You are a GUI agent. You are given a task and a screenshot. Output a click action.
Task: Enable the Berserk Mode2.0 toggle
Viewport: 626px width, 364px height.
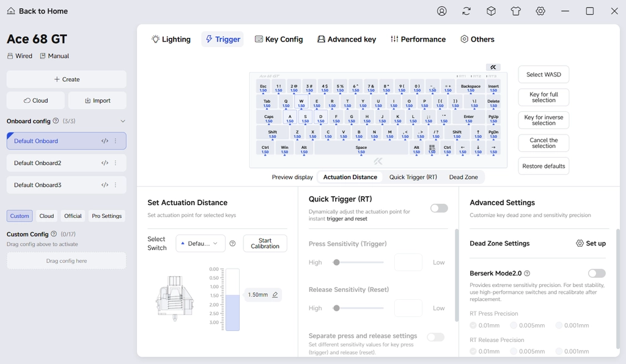[597, 273]
